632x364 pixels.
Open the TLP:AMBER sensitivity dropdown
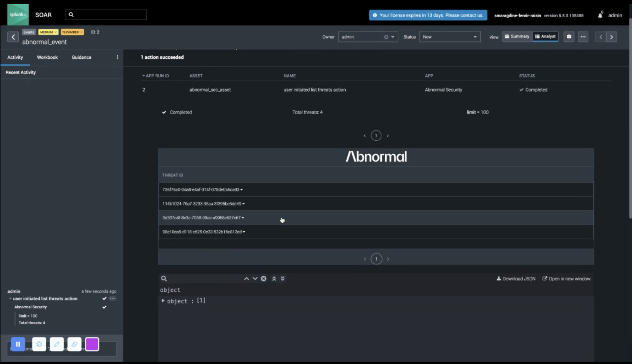click(72, 32)
